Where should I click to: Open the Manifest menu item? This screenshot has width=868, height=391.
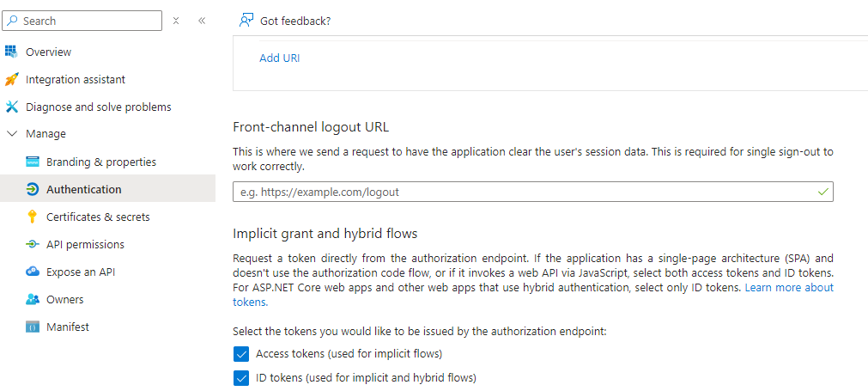click(67, 327)
